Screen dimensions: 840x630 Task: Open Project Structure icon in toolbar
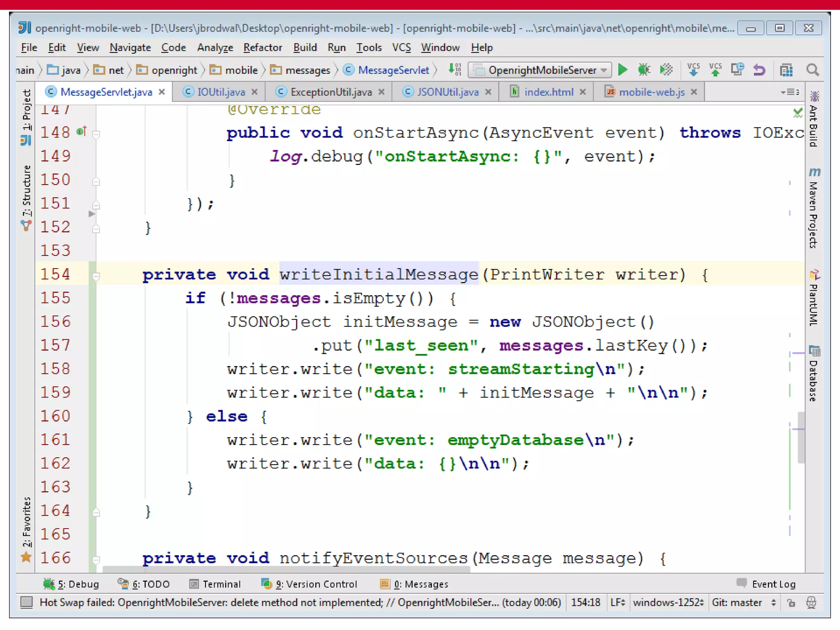[x=786, y=70]
